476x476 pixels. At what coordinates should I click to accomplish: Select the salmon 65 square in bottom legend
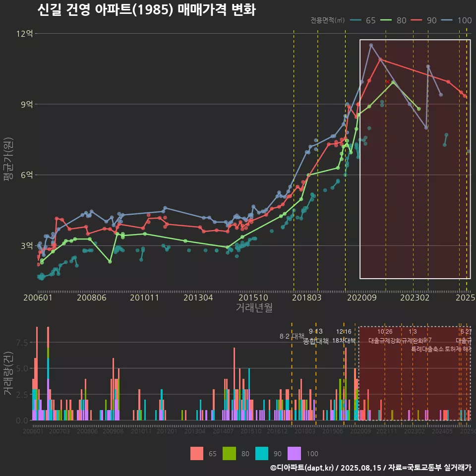pyautogui.click(x=197, y=454)
